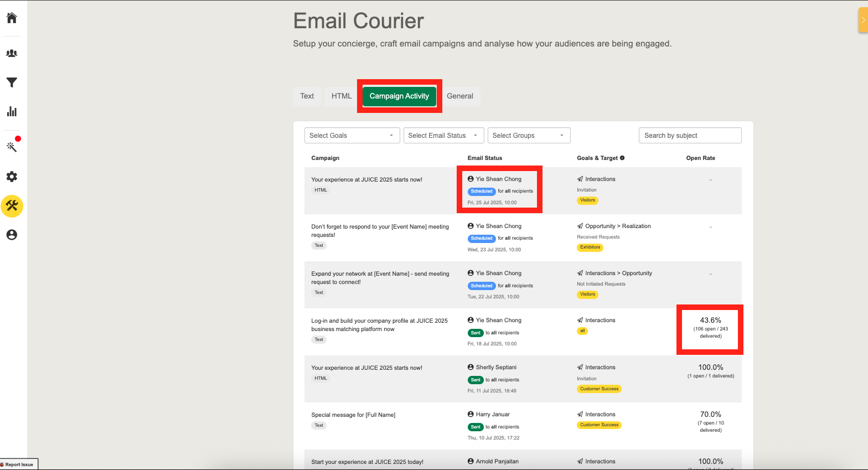Open the Analytics bar chart icon
This screenshot has width=868, height=470.
coord(12,111)
